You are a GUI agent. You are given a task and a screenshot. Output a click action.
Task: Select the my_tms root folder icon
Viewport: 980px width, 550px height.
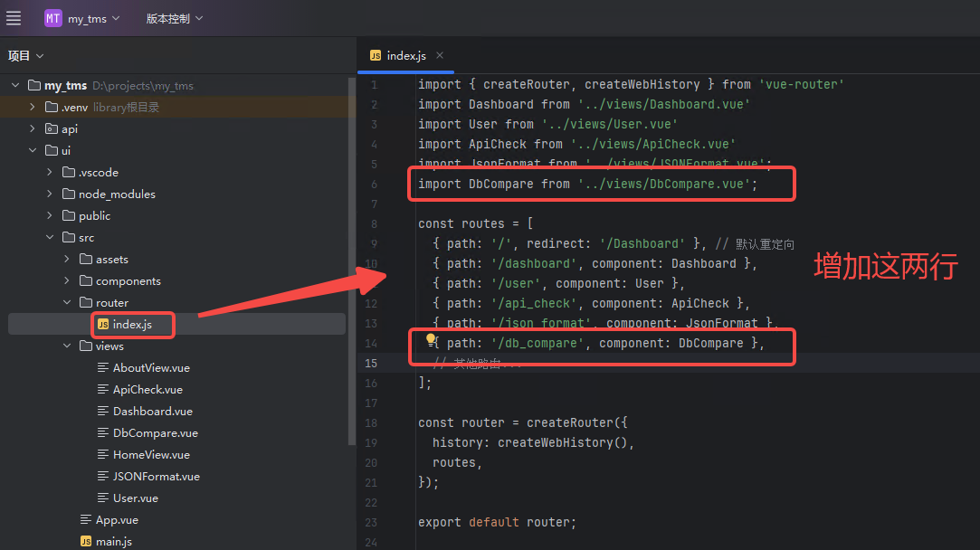coord(34,86)
